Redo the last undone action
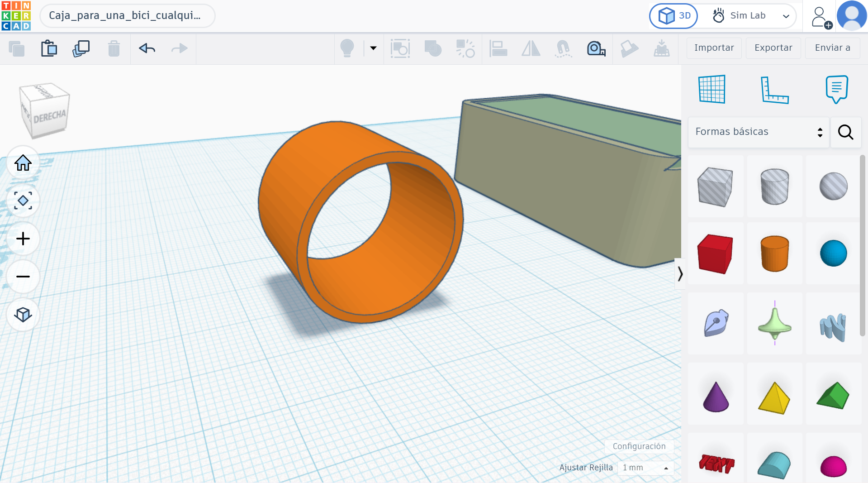 180,48
